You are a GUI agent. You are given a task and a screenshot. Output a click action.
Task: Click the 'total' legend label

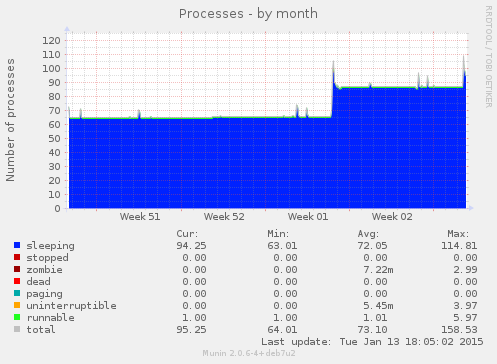(x=41, y=330)
